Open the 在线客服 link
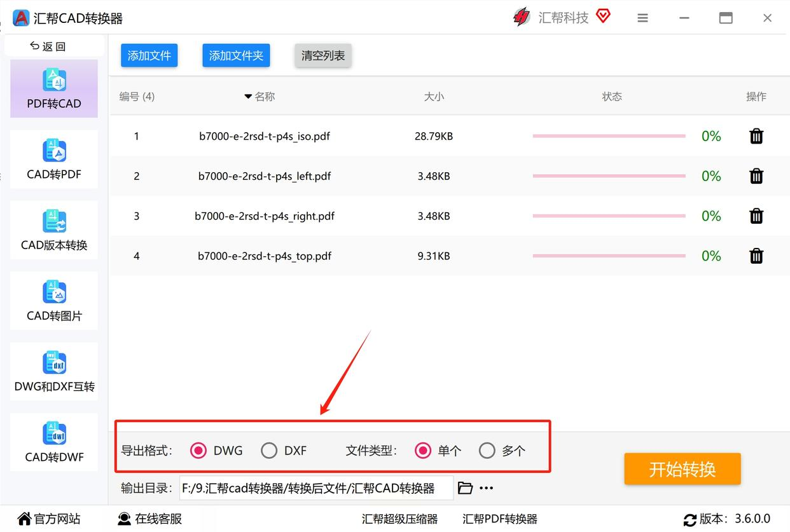This screenshot has height=532, width=790. (x=158, y=519)
